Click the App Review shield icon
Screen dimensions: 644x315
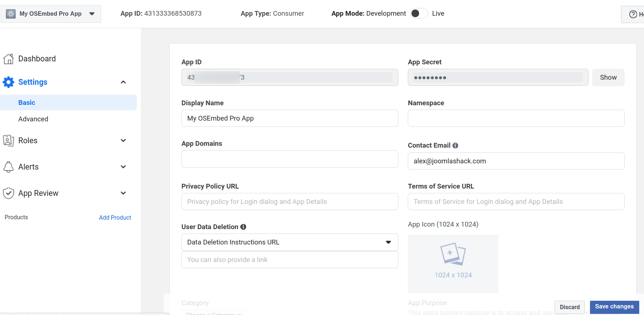[x=8, y=193]
